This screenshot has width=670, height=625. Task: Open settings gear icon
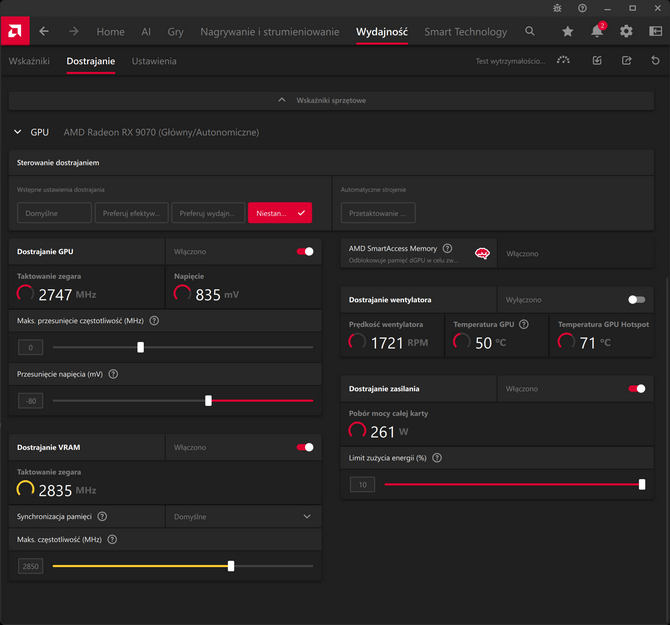[626, 31]
